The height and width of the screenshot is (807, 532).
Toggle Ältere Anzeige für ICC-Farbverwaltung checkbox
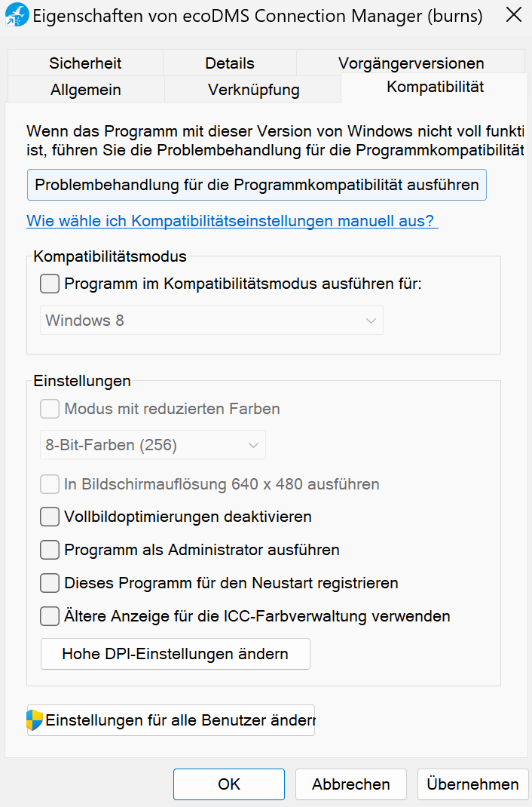click(x=50, y=616)
